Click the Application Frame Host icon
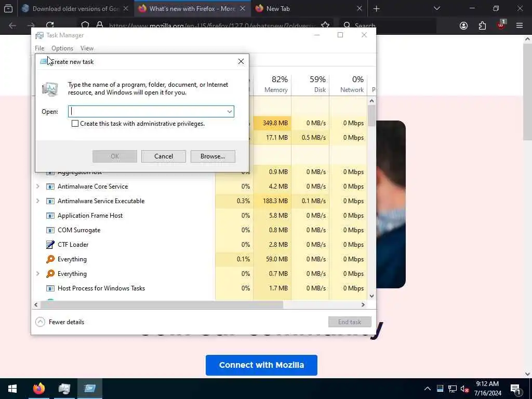The height and width of the screenshot is (399, 532). coord(50,216)
